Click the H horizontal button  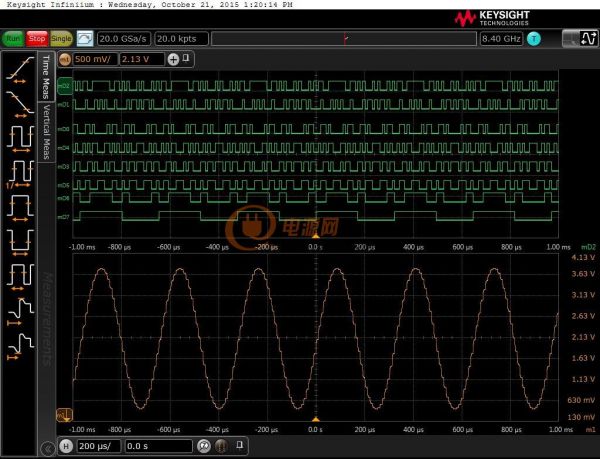pos(66,446)
